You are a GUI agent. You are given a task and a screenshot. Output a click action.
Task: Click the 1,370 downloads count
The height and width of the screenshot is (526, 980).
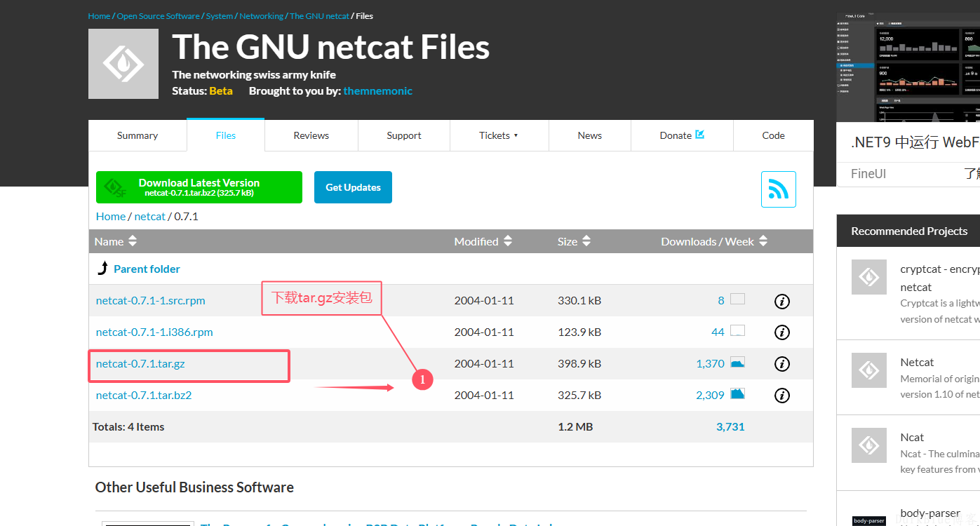pyautogui.click(x=711, y=364)
